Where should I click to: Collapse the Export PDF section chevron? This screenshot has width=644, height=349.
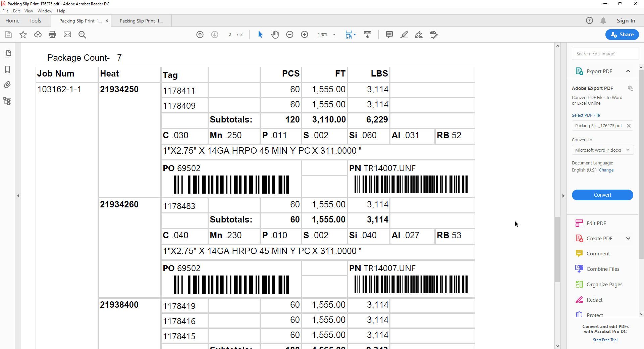pyautogui.click(x=628, y=71)
